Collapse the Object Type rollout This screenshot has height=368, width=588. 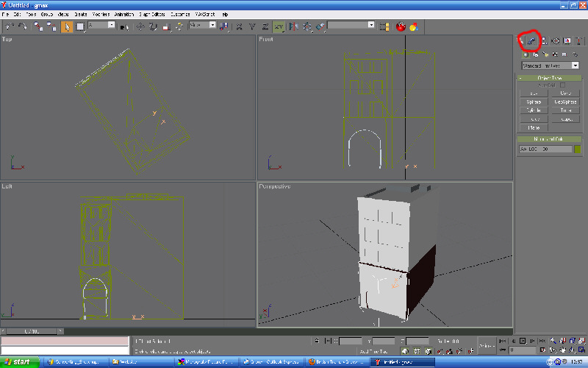pos(549,78)
